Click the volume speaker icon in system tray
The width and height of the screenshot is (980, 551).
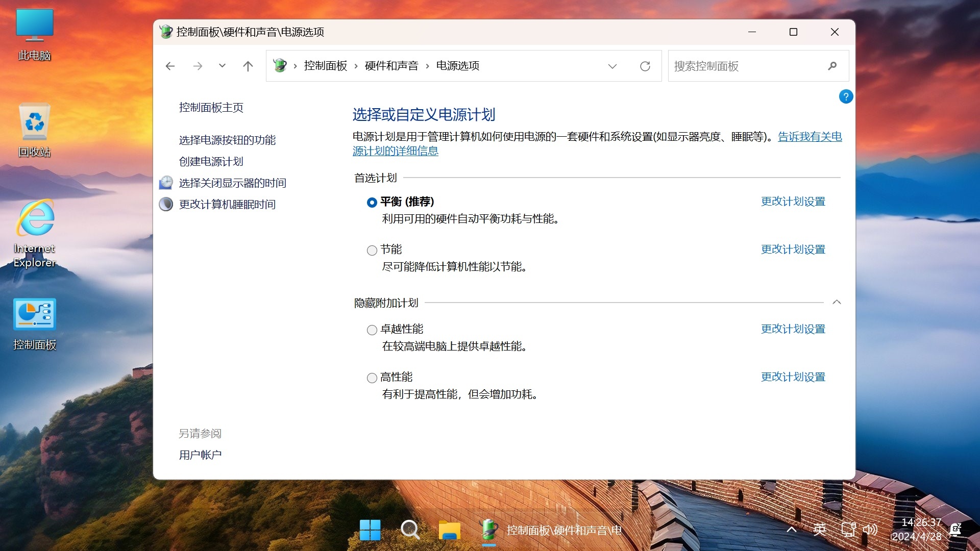pyautogui.click(x=870, y=530)
